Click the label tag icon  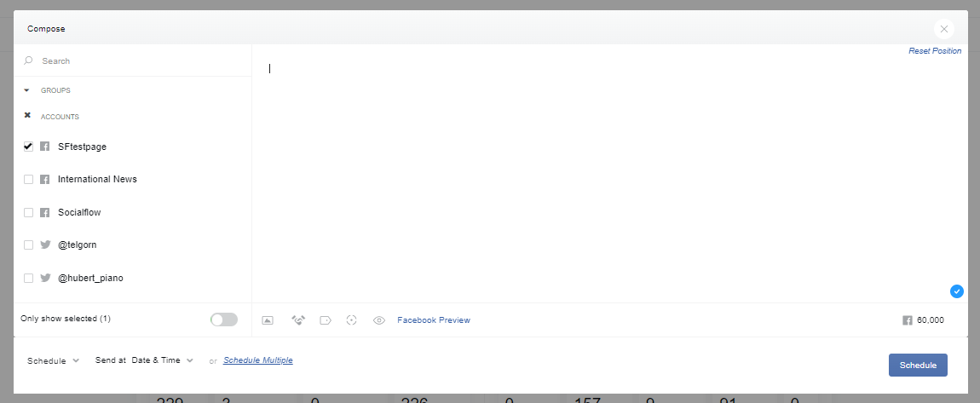tap(325, 320)
